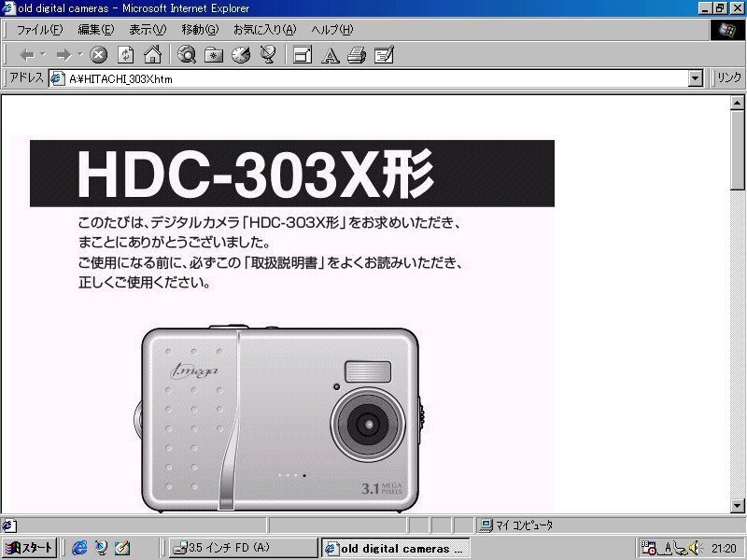Refresh the page with the reload icon
The height and width of the screenshot is (560, 747).
click(x=124, y=54)
